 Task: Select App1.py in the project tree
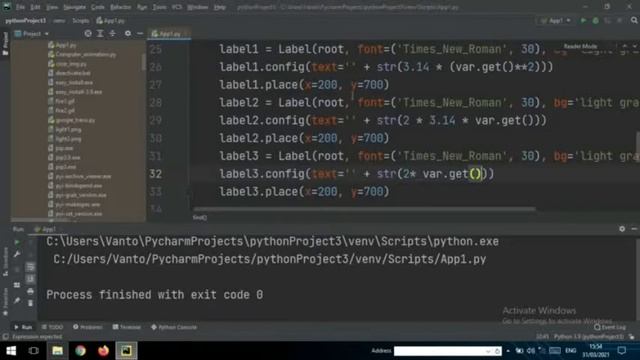(x=62, y=45)
